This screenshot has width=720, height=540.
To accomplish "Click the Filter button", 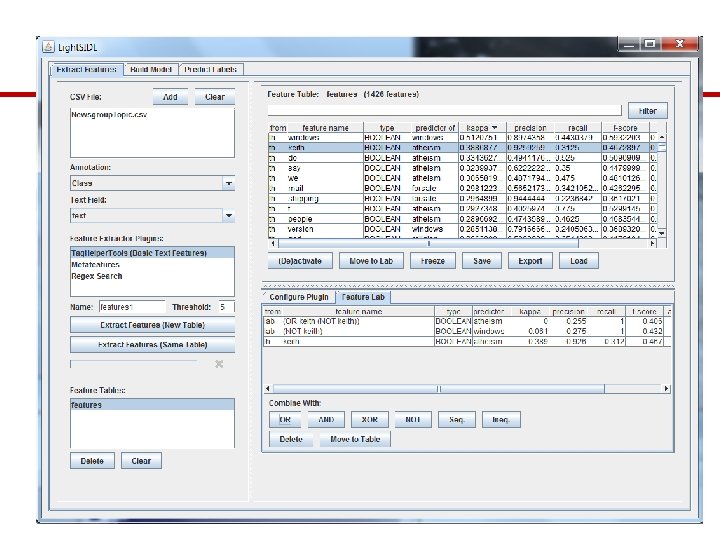I will click(647, 111).
